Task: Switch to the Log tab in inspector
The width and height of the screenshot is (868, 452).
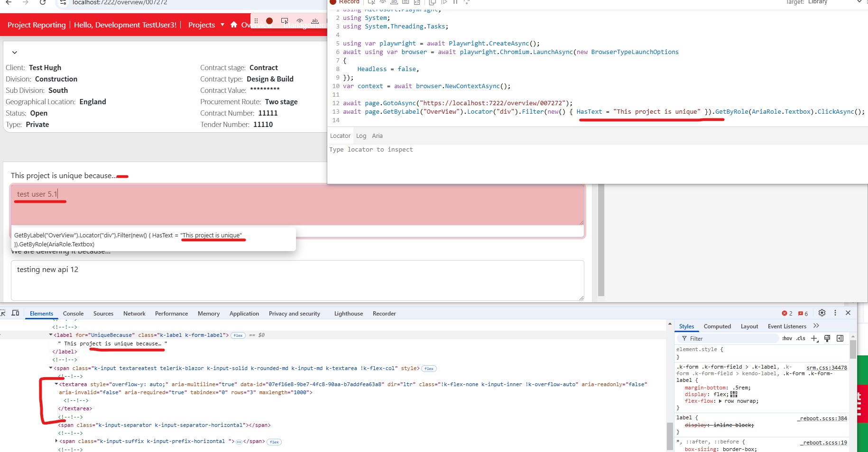Action: pyautogui.click(x=361, y=136)
